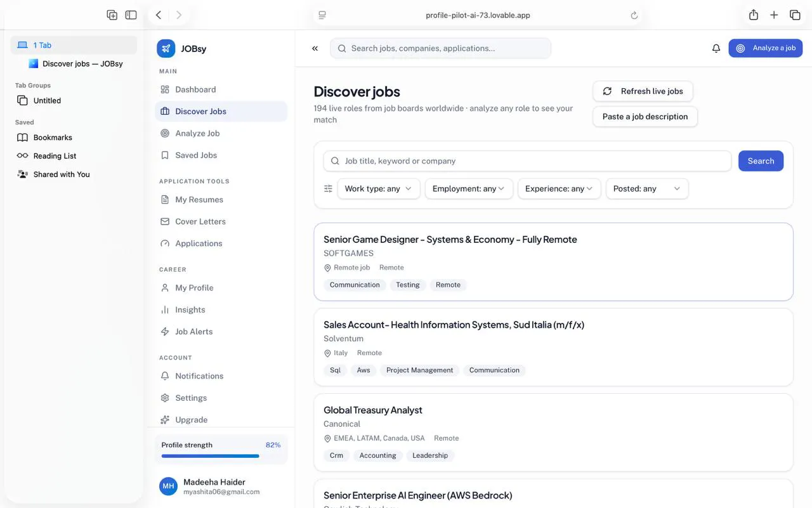Click the Job title, keyword or company field
812x508 pixels.
(527, 161)
